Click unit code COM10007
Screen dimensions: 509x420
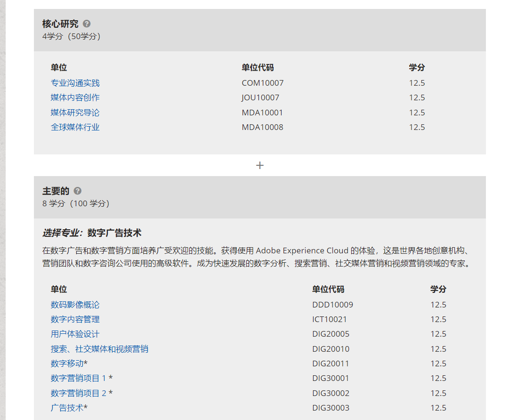tap(263, 83)
